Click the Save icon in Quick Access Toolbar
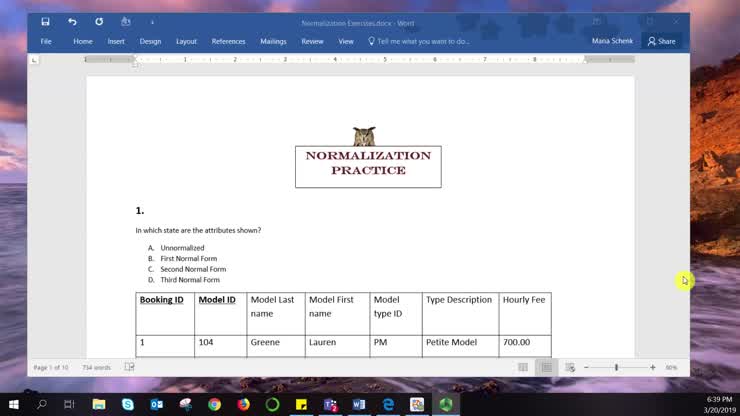Viewport: 740px width, 416px height. [x=45, y=22]
